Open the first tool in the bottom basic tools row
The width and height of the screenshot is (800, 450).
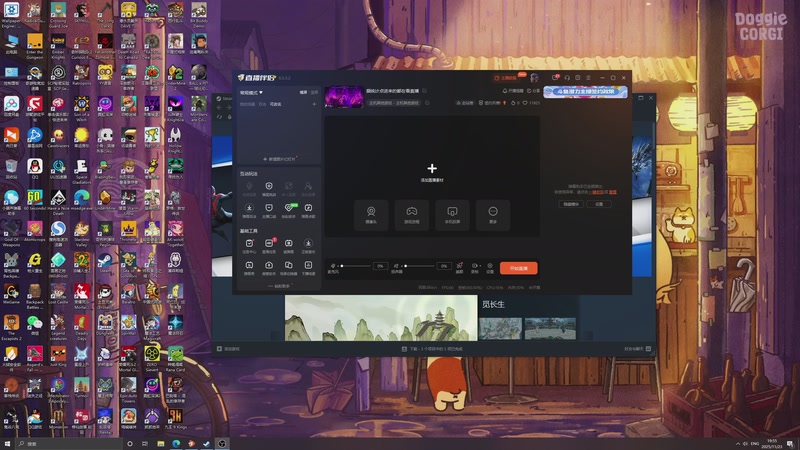point(249,267)
